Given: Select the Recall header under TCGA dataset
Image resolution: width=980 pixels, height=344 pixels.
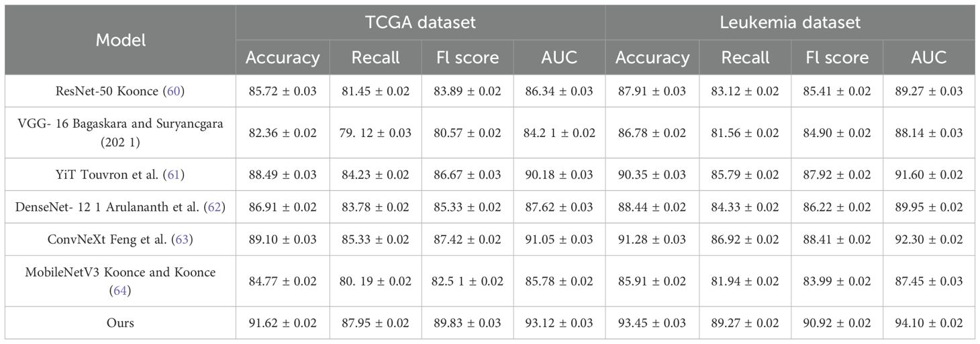Looking at the screenshot, I should (376, 58).
